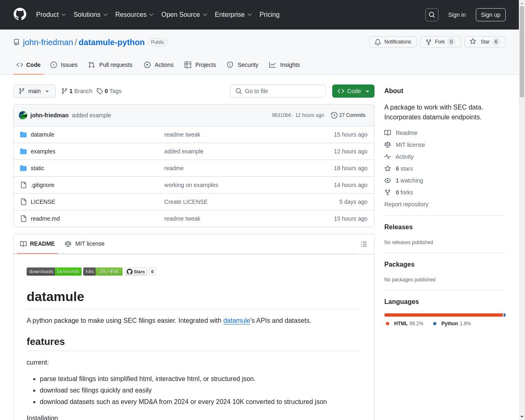Screen dimensions: 525x420
Task: Open the 1 Branch link
Action: (x=77, y=91)
